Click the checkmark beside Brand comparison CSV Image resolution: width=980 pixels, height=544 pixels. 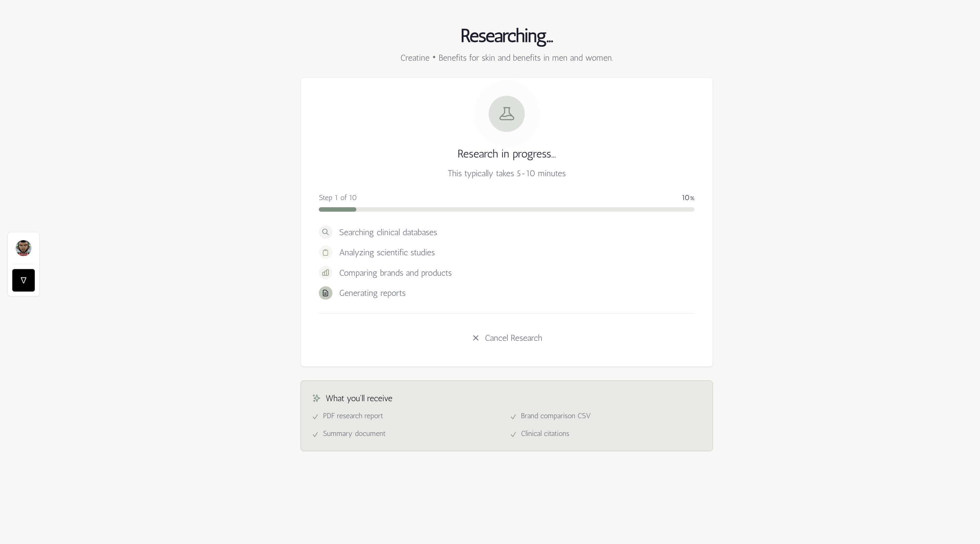click(513, 417)
